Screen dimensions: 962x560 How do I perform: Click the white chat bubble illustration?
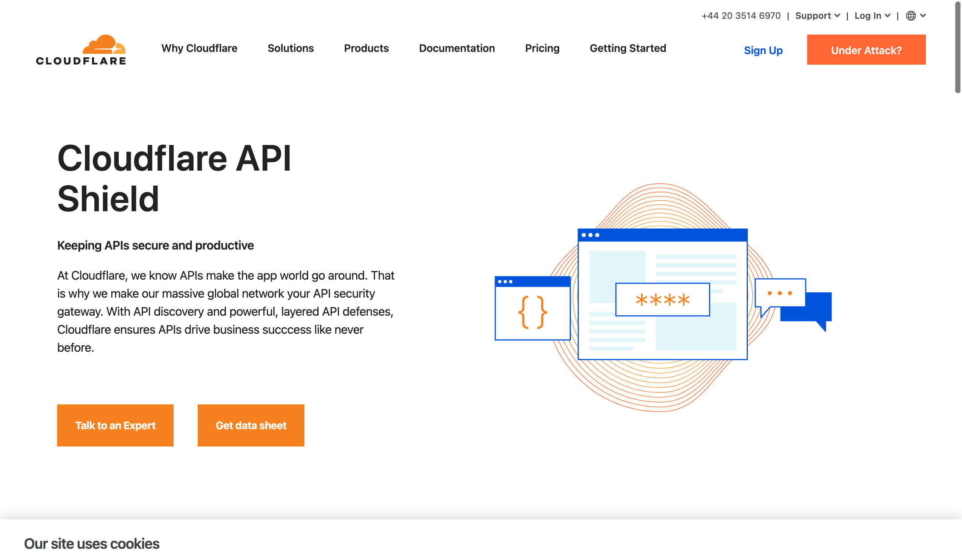780,293
